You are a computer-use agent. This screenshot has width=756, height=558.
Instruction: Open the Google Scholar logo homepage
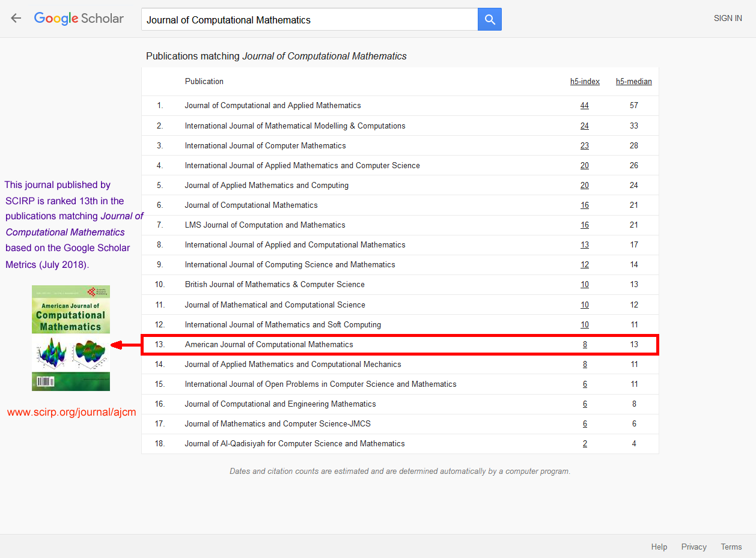pyautogui.click(x=79, y=18)
